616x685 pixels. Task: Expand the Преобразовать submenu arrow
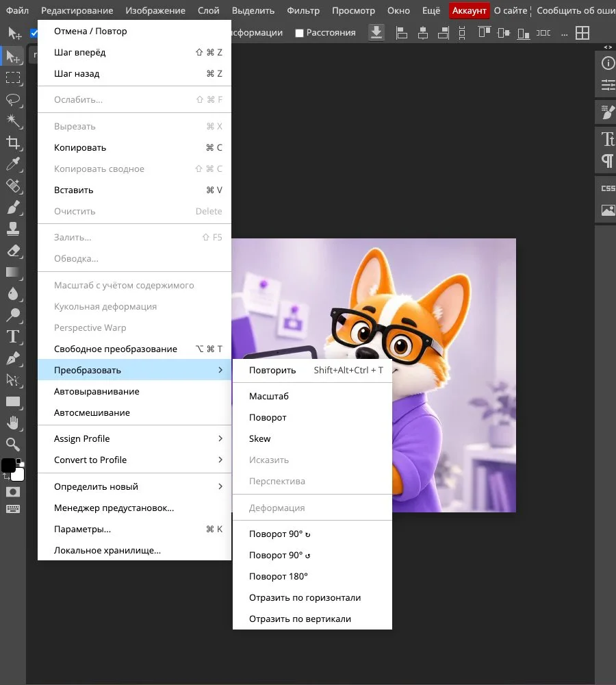[x=220, y=370]
